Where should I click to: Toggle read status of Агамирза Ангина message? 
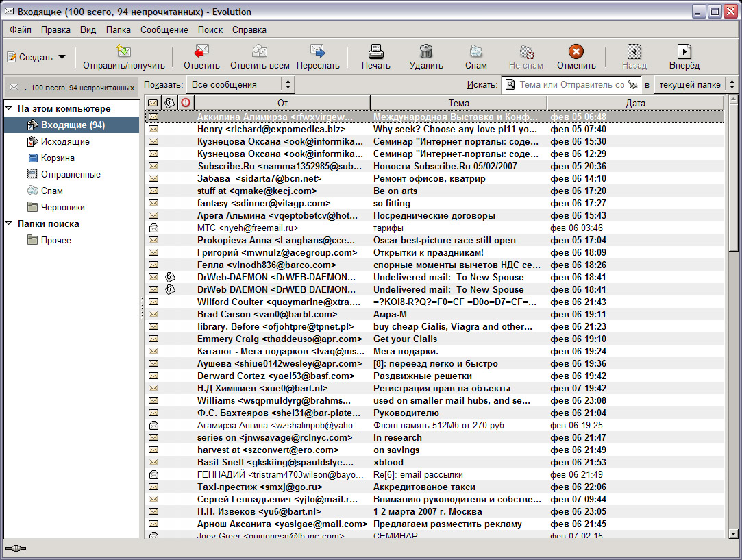pos(153,425)
